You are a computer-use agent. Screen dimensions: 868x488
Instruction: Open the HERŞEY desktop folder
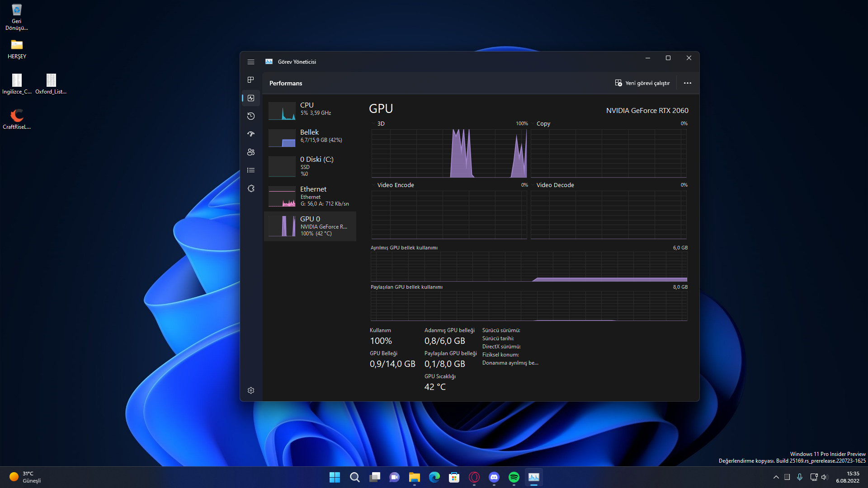(x=17, y=49)
